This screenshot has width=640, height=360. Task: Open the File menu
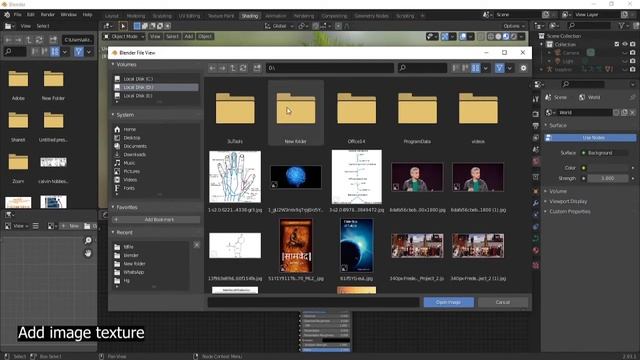(x=18, y=14)
